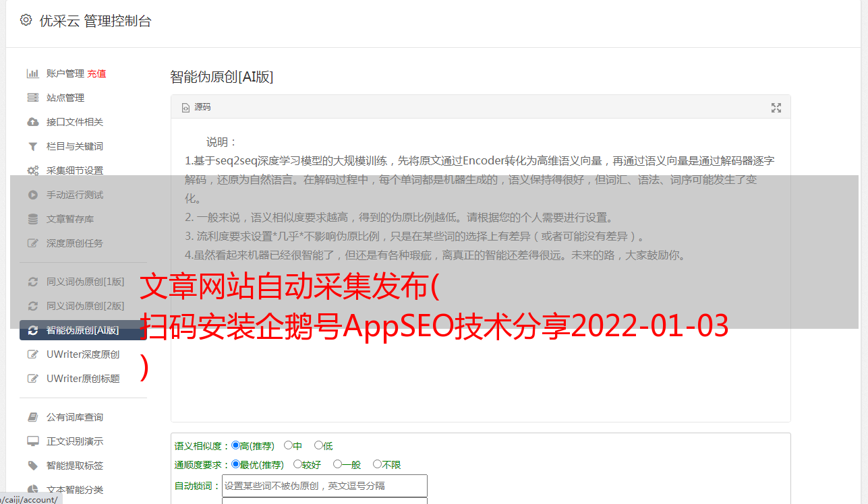Image resolution: width=868 pixels, height=504 pixels.
Task: Click the book icon for 公有词库查询
Action: (32, 417)
